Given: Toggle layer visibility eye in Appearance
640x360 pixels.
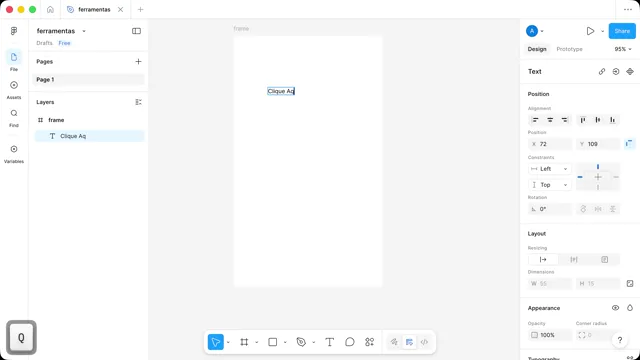Looking at the screenshot, I should (615, 308).
